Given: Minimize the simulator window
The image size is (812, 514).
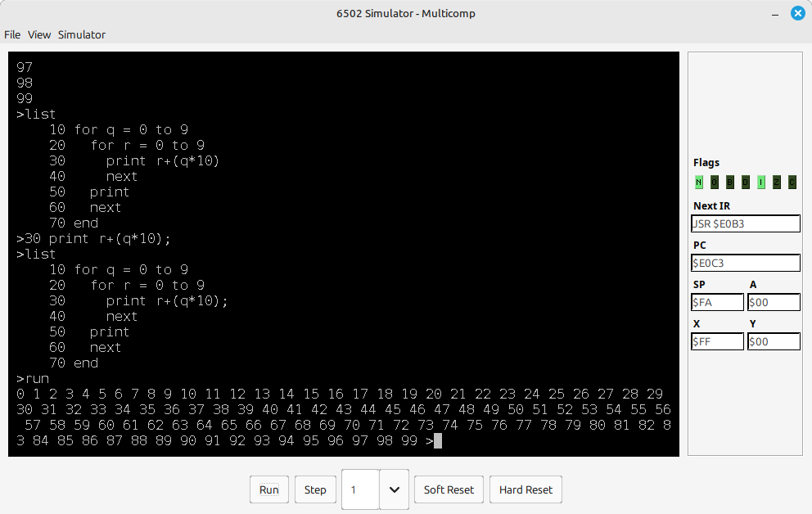Looking at the screenshot, I should (x=774, y=13).
